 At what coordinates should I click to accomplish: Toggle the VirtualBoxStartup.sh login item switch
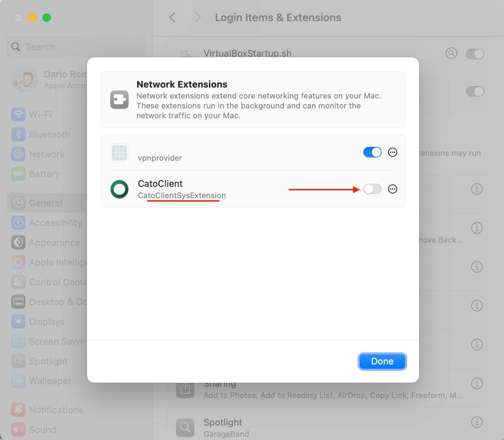coord(475,54)
